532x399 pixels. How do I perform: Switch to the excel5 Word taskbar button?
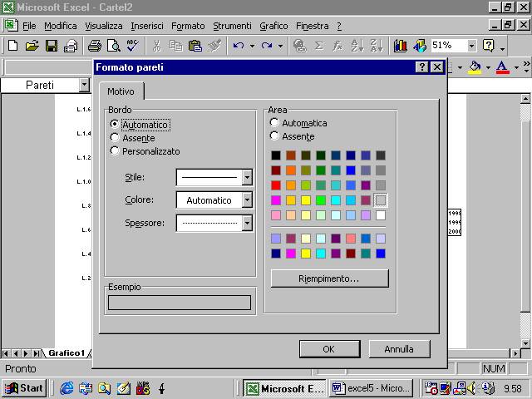pos(372,388)
